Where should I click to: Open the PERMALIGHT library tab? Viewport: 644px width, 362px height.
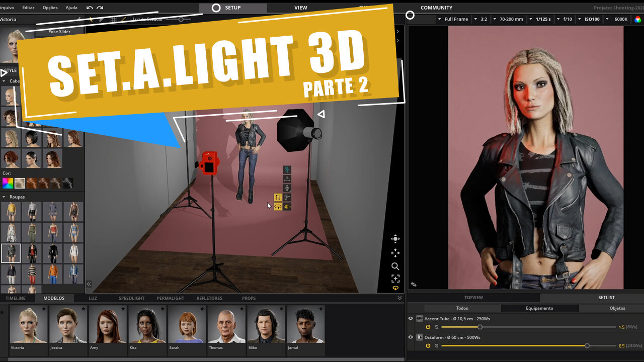click(171, 298)
